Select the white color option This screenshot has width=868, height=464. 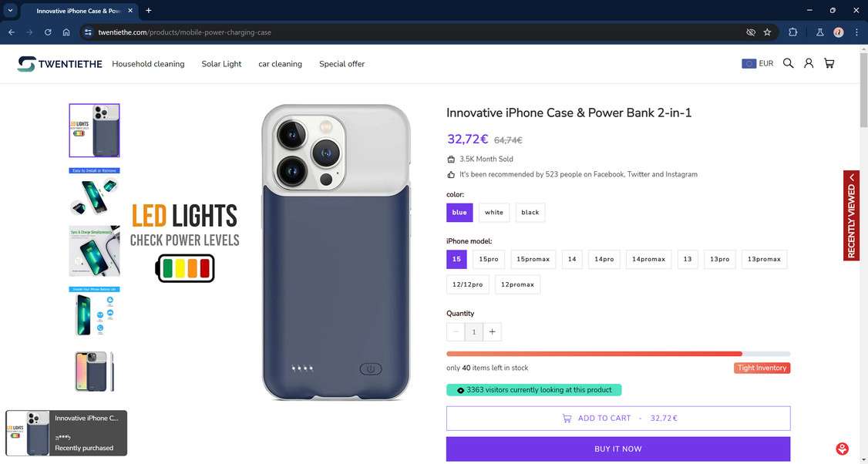pyautogui.click(x=494, y=213)
